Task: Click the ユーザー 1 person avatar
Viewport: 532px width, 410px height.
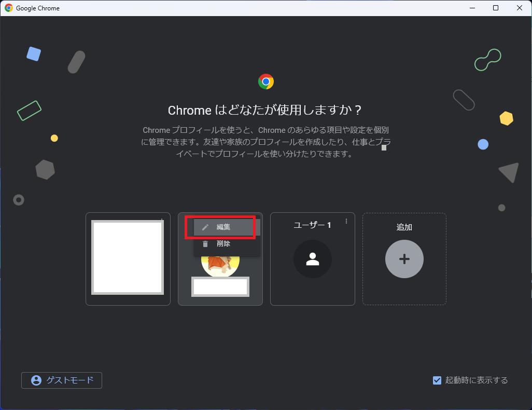Action: [313, 259]
